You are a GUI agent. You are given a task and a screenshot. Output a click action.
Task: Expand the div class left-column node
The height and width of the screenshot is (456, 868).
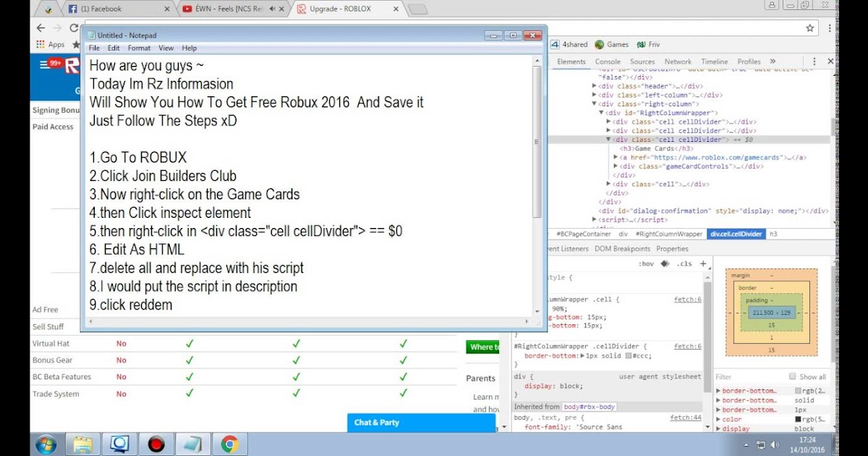pos(595,95)
